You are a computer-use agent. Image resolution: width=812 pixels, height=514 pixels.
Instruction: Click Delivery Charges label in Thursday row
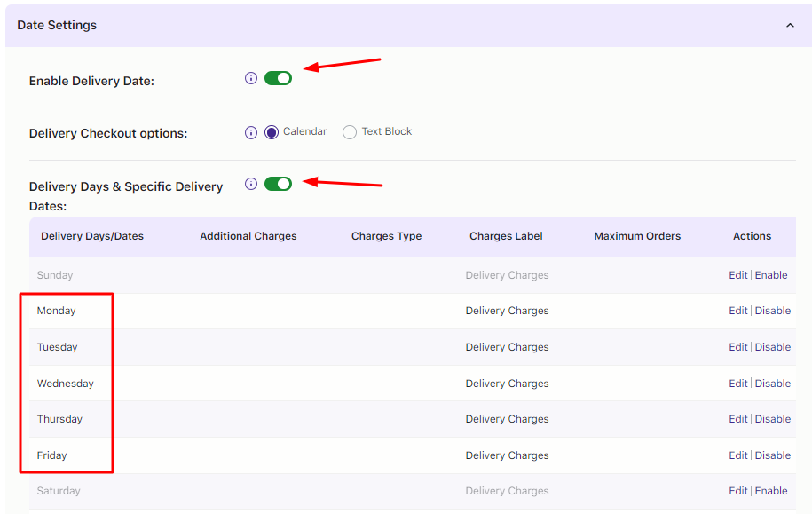pos(507,419)
